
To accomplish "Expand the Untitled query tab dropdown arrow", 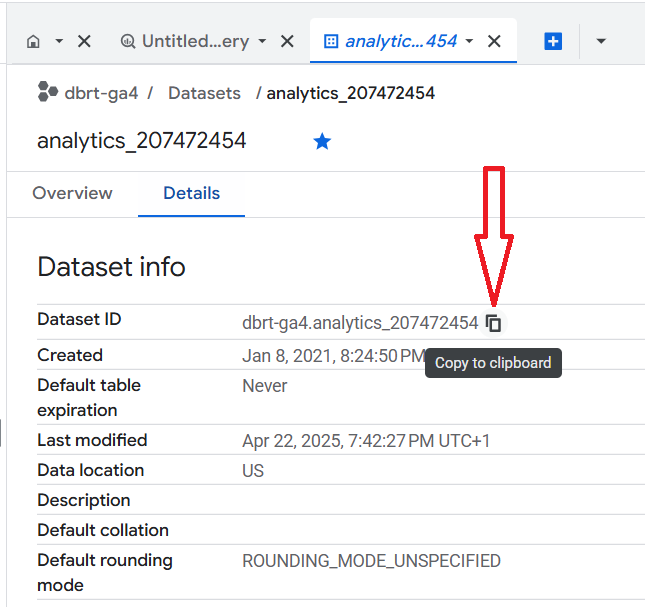I will point(262,42).
